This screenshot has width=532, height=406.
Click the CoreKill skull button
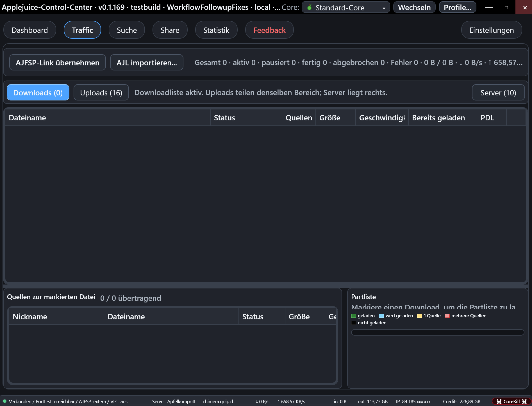coord(511,402)
